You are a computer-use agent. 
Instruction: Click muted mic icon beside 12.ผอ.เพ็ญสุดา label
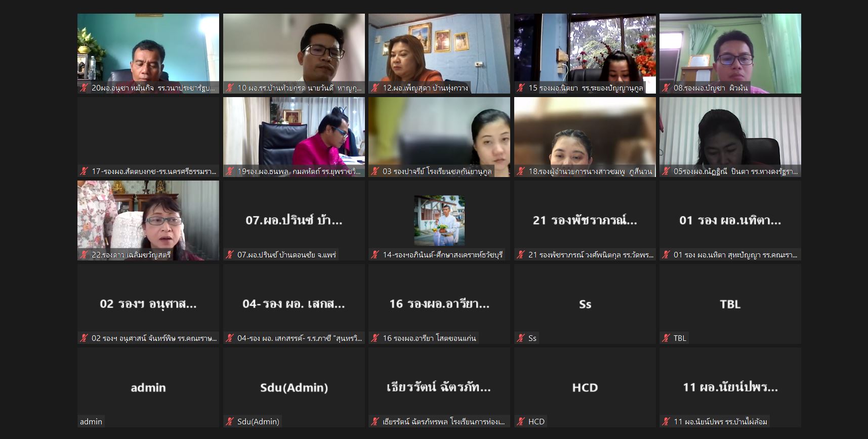(x=375, y=88)
